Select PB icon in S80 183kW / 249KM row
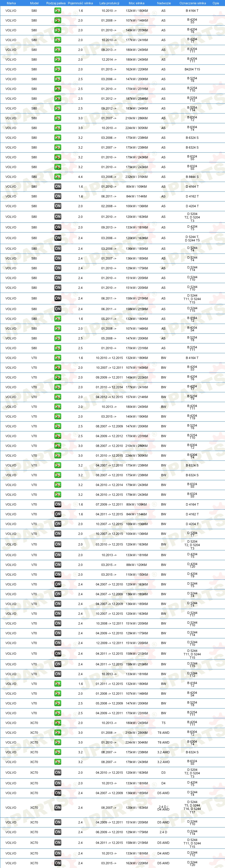This screenshot has width=225, height=868. (x=58, y=108)
